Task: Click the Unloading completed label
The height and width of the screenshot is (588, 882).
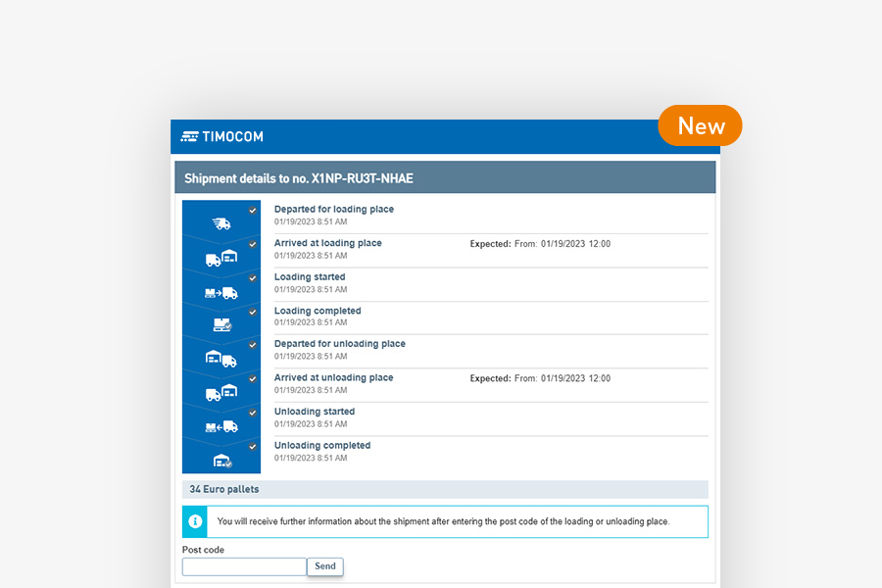Action: click(x=322, y=445)
